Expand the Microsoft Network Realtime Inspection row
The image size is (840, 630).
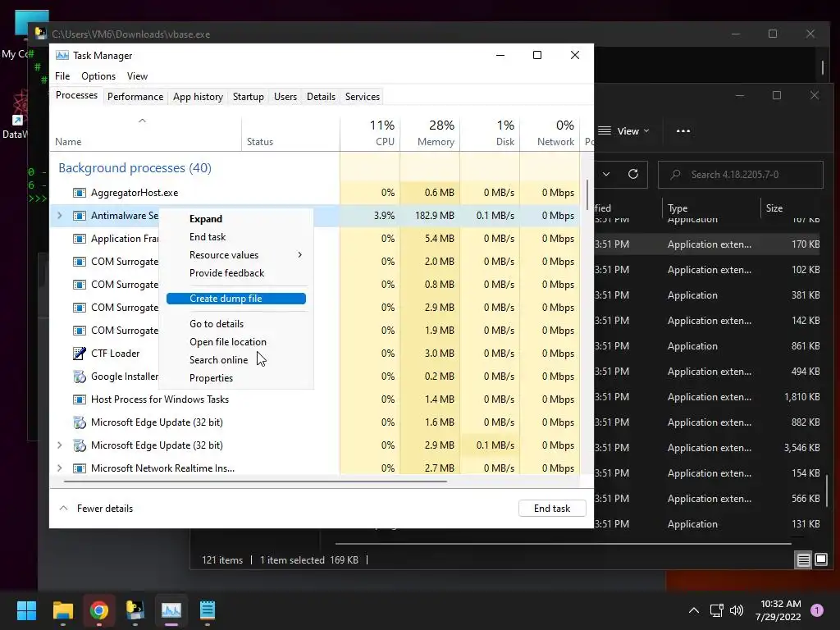click(59, 468)
